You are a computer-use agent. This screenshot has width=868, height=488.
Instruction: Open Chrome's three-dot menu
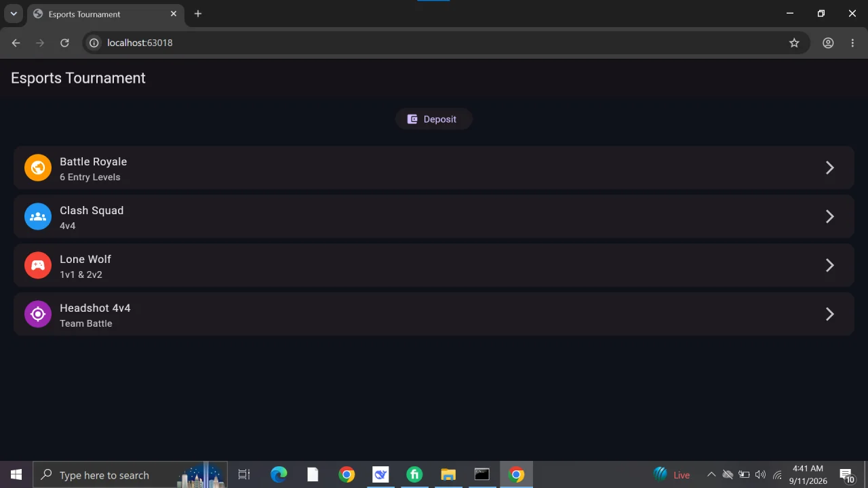click(852, 43)
